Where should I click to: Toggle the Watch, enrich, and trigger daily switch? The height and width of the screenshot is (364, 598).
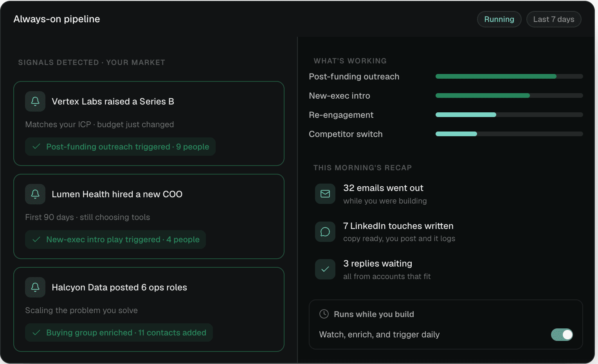coord(562,335)
